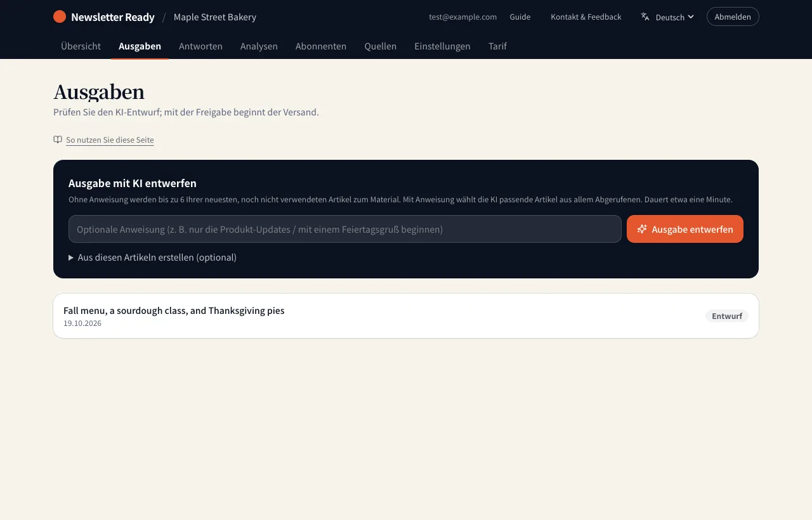
Task: Click the date 19.10.2026
Action: pyautogui.click(x=82, y=323)
